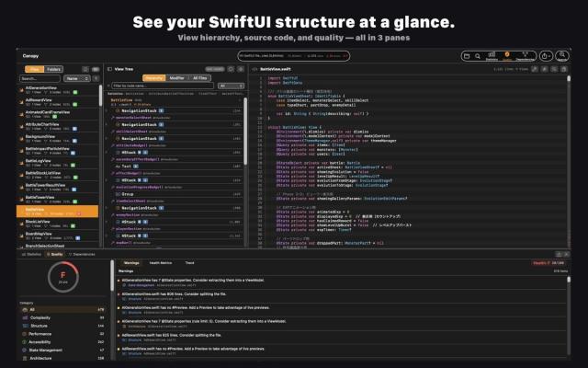The height and width of the screenshot is (368, 588).
Task: Select the orange Quality toolbar icon
Action: (507, 56)
